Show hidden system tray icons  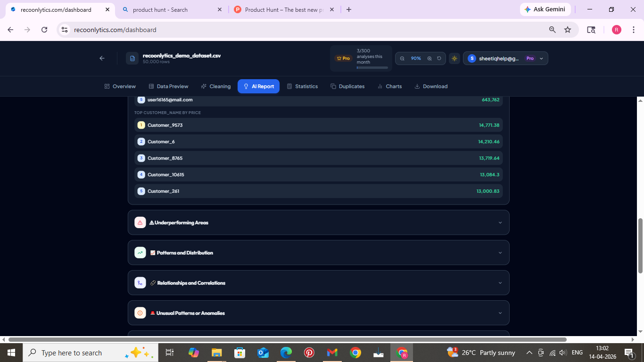tap(529, 353)
